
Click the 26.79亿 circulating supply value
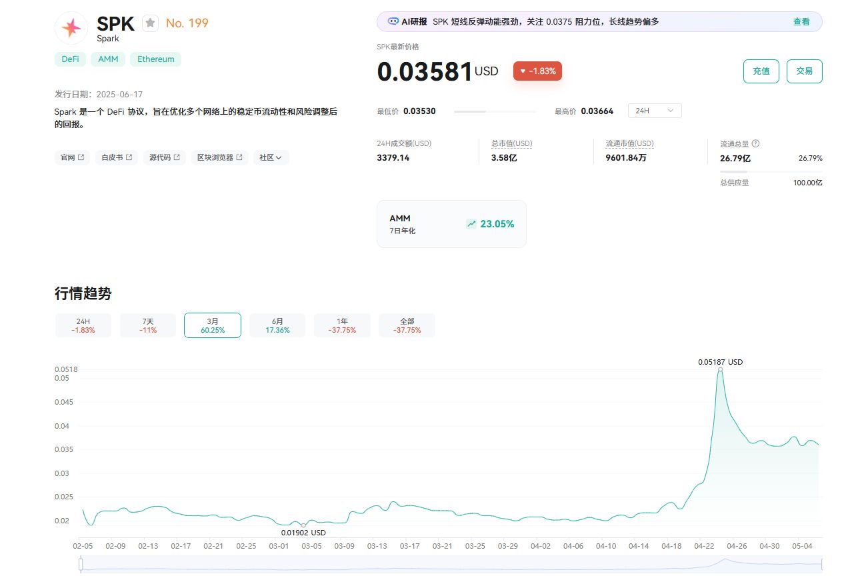(x=735, y=159)
